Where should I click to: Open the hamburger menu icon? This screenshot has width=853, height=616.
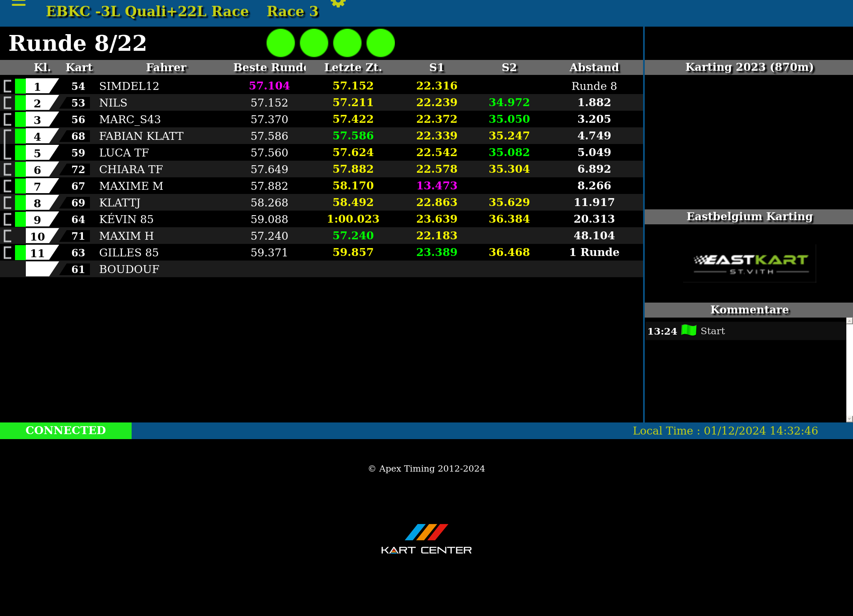(18, 3)
